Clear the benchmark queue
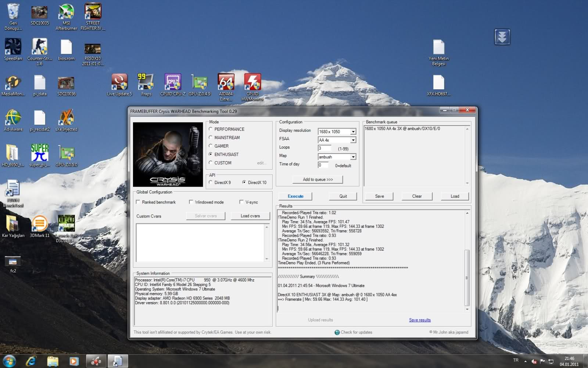This screenshot has width=588, height=368. point(417,196)
